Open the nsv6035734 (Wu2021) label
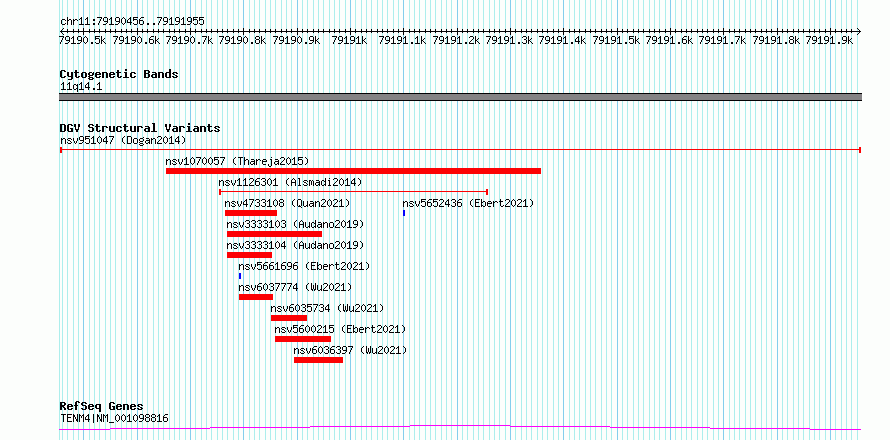 [x=328, y=308]
